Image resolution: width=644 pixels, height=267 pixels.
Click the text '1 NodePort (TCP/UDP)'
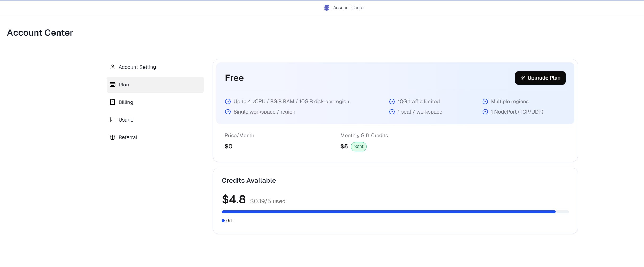click(x=517, y=112)
